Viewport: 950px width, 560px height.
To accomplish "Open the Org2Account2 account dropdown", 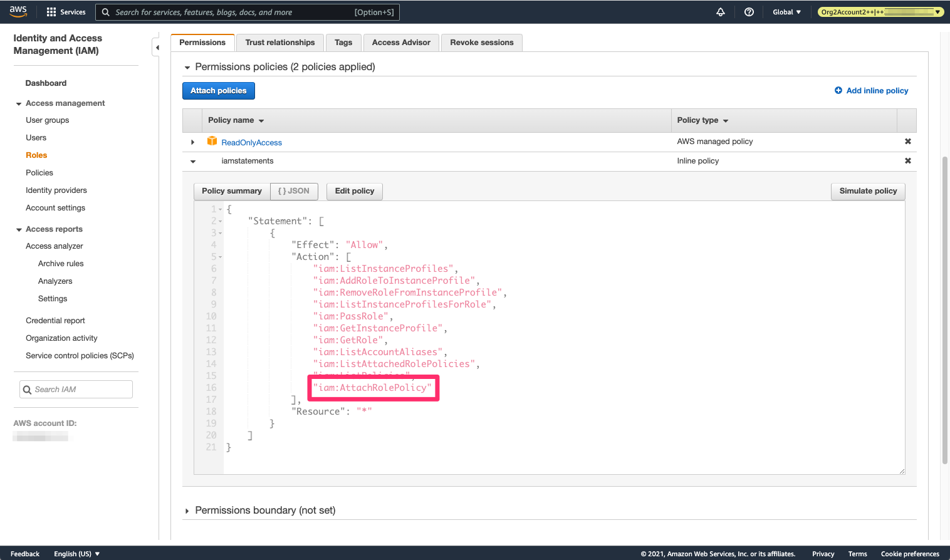I will coord(880,12).
